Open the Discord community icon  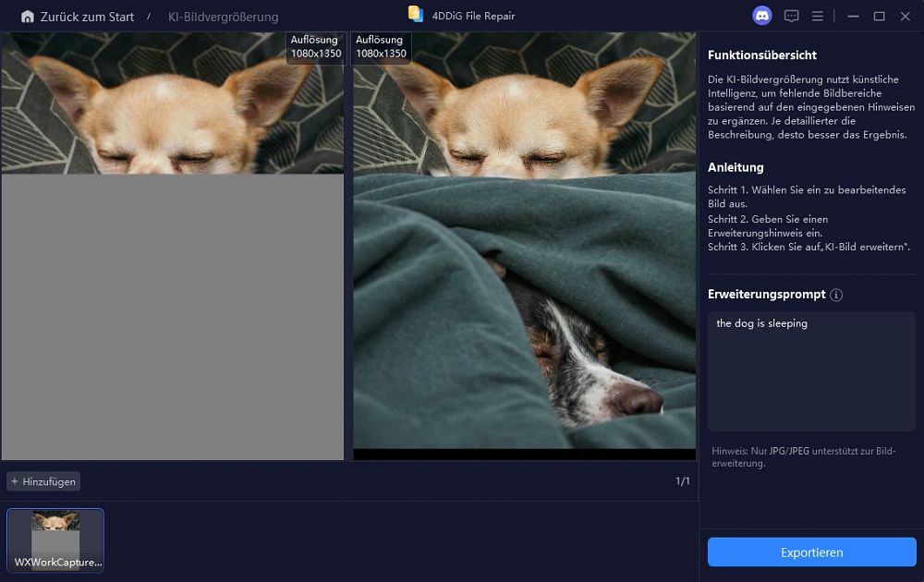pyautogui.click(x=762, y=16)
